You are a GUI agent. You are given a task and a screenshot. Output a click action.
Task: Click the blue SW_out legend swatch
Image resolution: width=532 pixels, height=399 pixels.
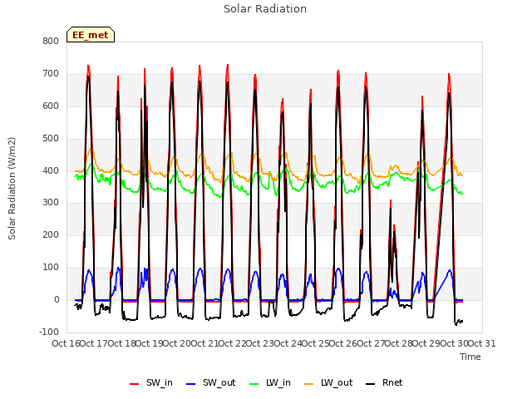tap(191, 384)
